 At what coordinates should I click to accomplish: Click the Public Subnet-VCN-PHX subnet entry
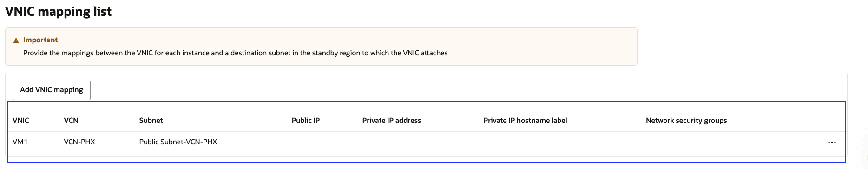178,142
